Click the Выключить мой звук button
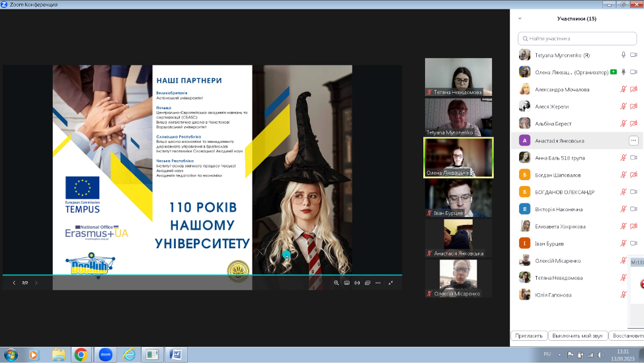Screen dimensions: 644x364 pos(578,336)
